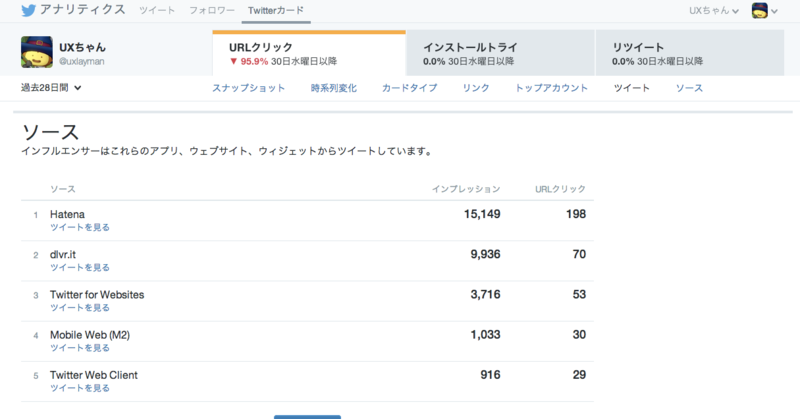Click ツイートを見る under Mobile Web (M2)

pos(80,348)
